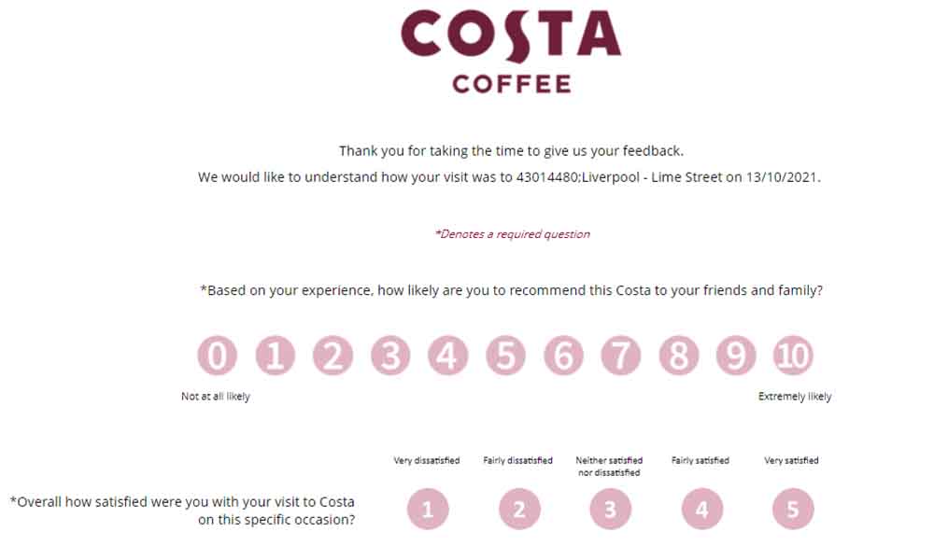934x560 pixels.
Task: Select 1 Very dissatisfied for overall visit
Action: 428,509
